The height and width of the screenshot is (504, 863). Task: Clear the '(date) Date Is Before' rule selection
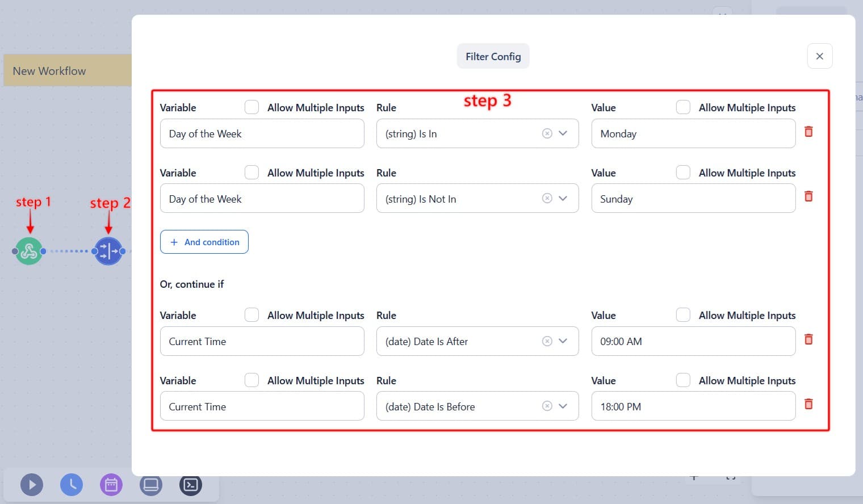pyautogui.click(x=547, y=406)
